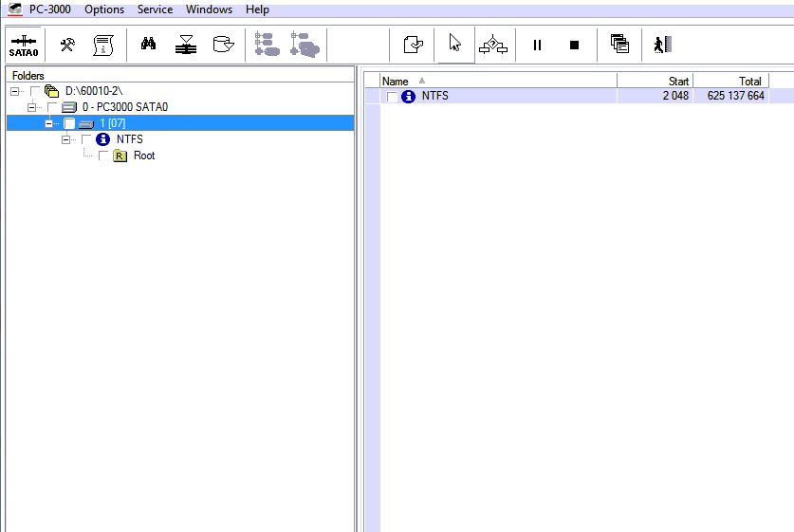Sort the list by the Name column
794x532 pixels.
[498, 81]
